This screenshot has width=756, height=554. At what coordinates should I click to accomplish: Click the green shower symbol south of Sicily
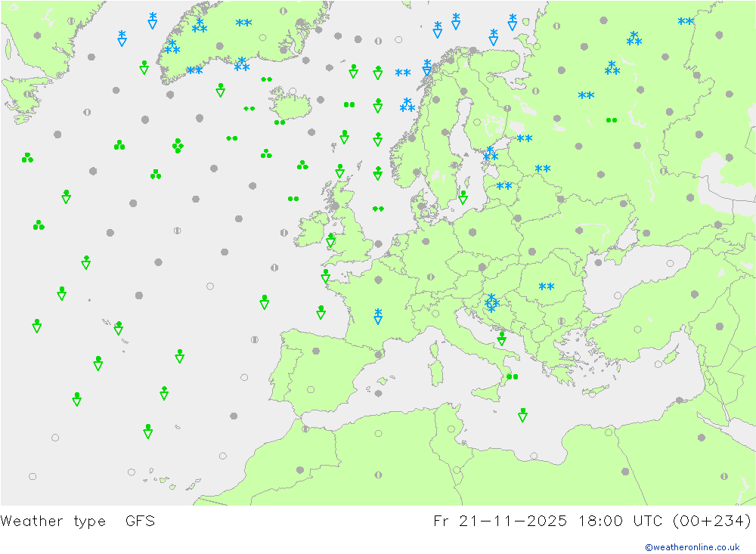pos(522,415)
